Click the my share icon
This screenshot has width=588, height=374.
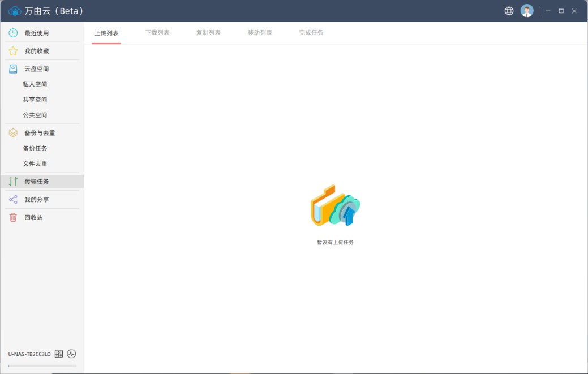point(13,200)
